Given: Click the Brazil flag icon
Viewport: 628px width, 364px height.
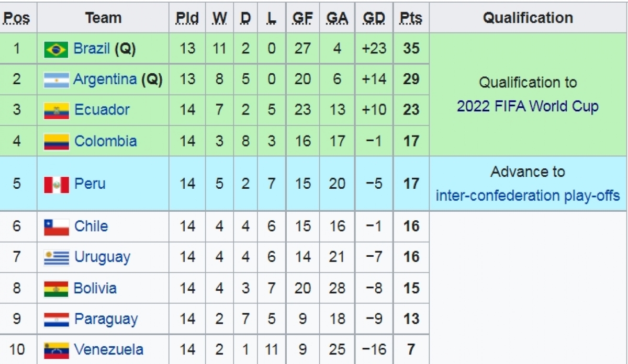Looking at the screenshot, I should coord(56,49).
